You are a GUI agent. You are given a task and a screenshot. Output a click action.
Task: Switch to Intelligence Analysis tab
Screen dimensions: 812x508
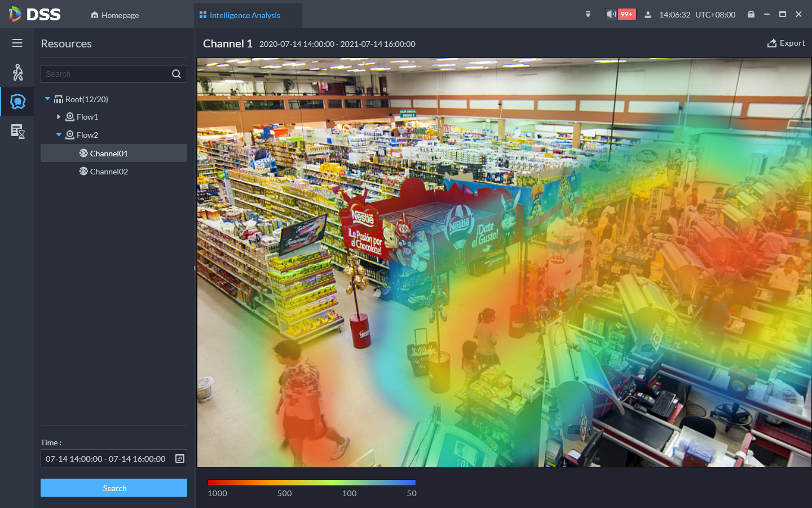click(244, 15)
